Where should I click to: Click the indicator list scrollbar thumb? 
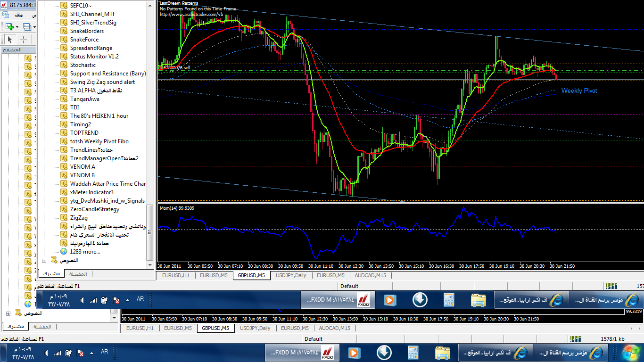tap(150, 232)
